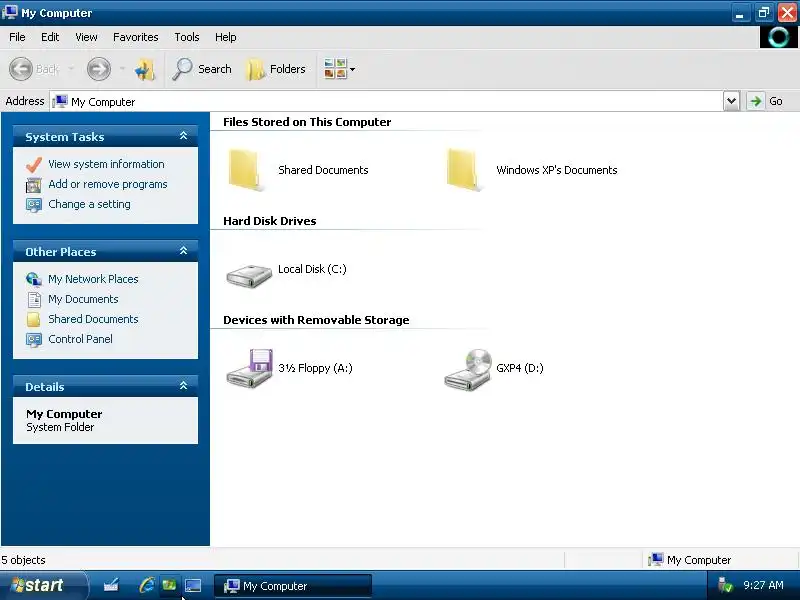The width and height of the screenshot is (800, 600).
Task: Click the Go button
Action: [766, 101]
